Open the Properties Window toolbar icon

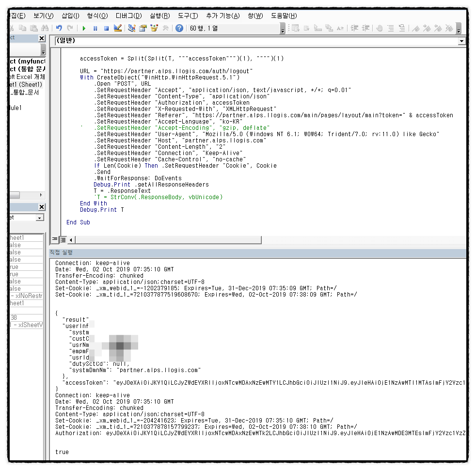[x=143, y=29]
